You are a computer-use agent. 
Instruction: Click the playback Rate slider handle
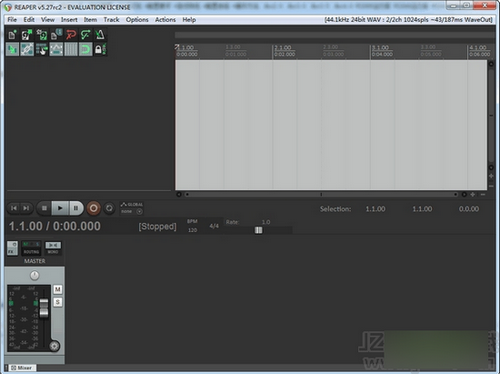point(259,230)
